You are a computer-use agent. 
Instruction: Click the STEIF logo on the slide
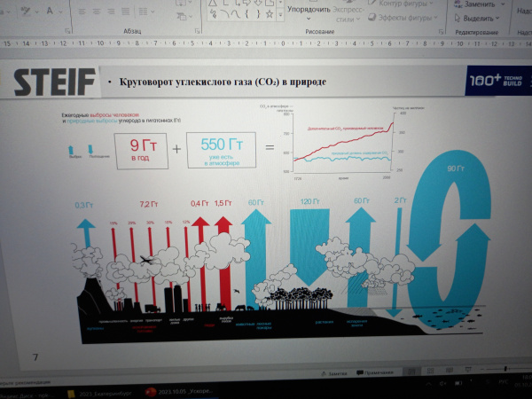click(x=54, y=82)
